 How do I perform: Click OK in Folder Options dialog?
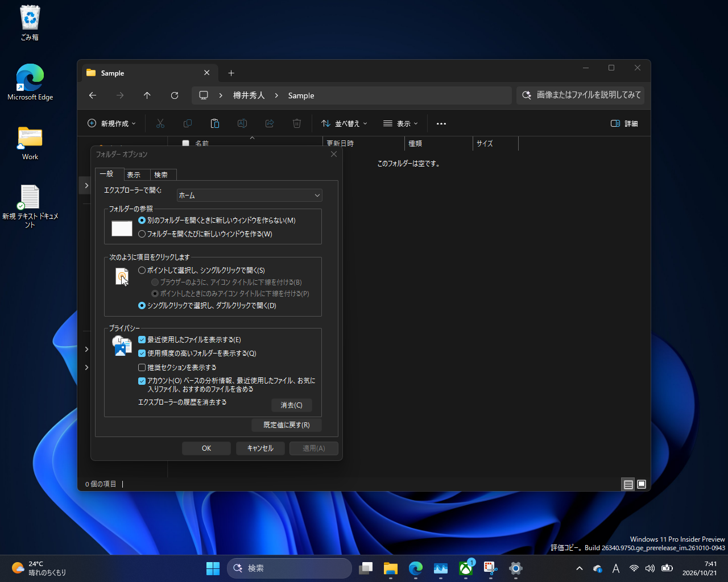click(x=206, y=448)
